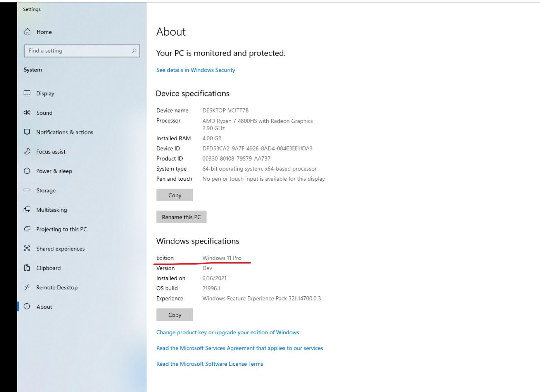Image resolution: width=540 pixels, height=392 pixels.
Task: Click the search magnifier in Find a setting
Action: point(134,51)
